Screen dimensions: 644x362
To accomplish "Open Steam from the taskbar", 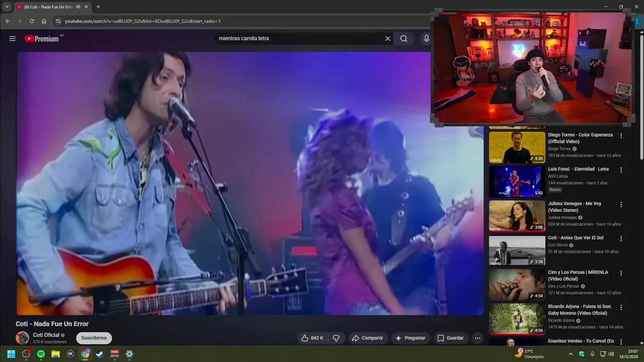I will (100, 354).
